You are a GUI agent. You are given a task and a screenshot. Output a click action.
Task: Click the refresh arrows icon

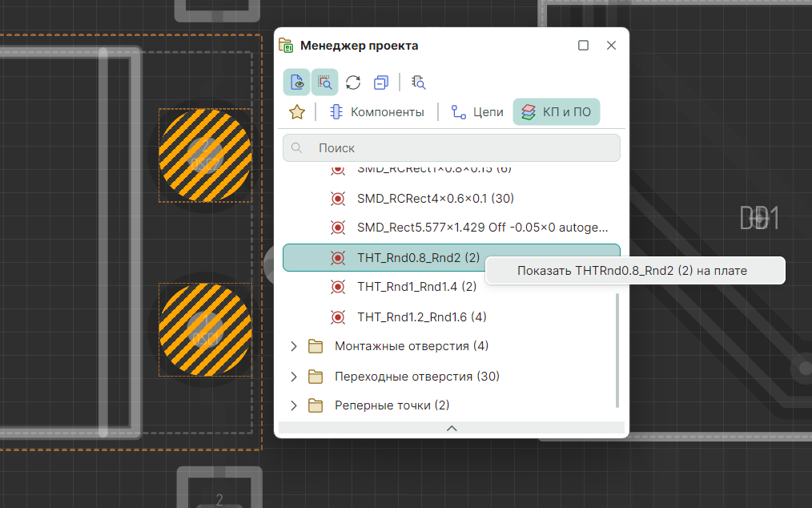click(x=353, y=83)
